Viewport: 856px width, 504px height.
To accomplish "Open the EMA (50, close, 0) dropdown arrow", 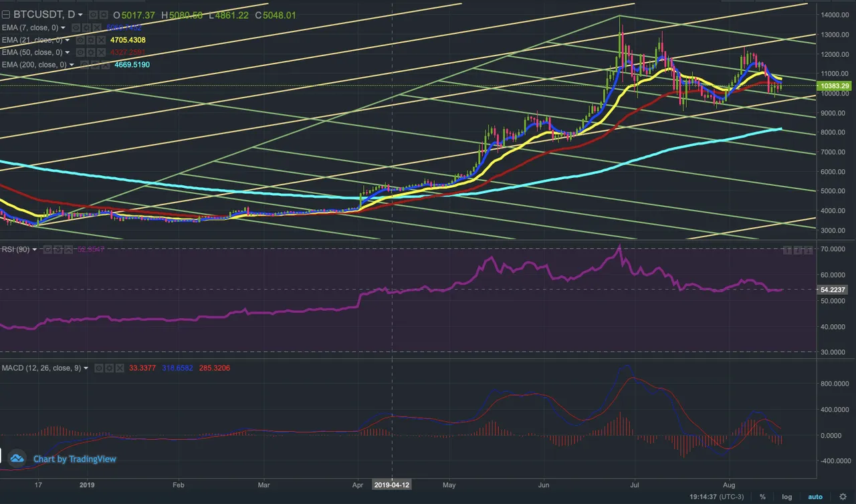I will pos(67,52).
